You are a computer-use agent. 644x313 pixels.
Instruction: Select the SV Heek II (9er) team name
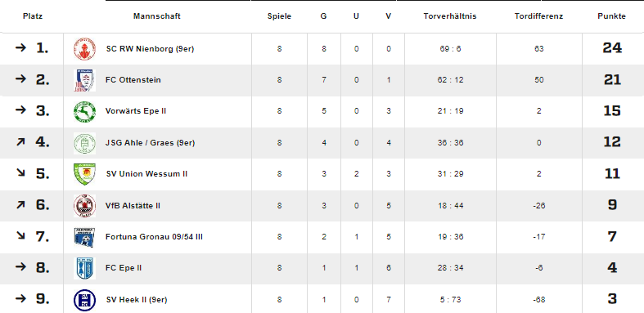(137, 300)
